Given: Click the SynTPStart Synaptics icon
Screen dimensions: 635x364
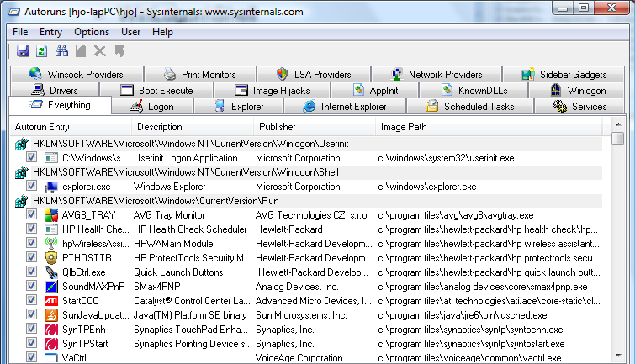Looking at the screenshot, I should [x=51, y=344].
